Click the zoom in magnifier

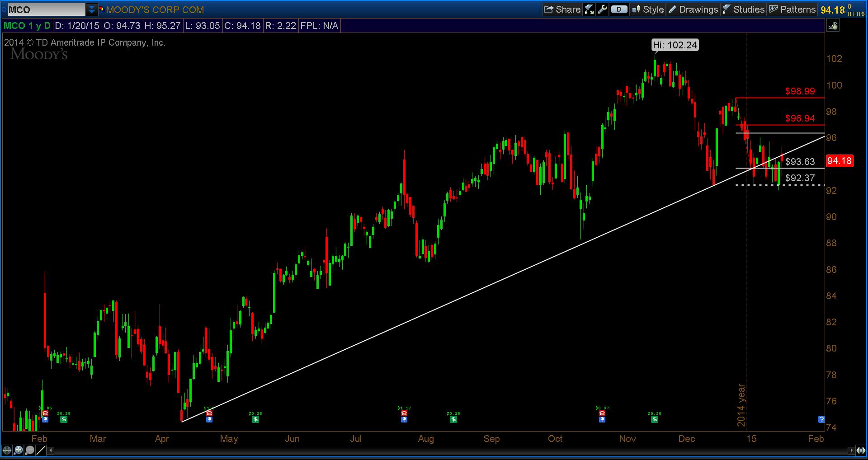(18, 450)
